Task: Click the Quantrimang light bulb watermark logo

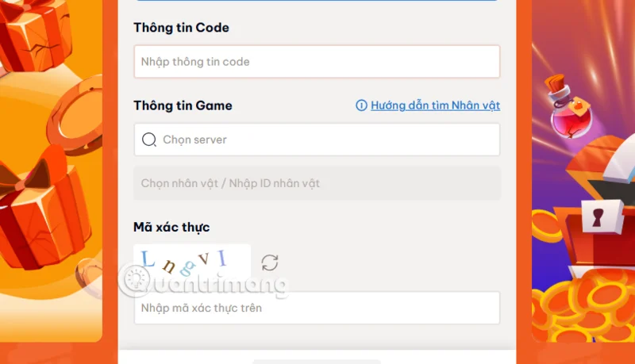Action: [136, 279]
